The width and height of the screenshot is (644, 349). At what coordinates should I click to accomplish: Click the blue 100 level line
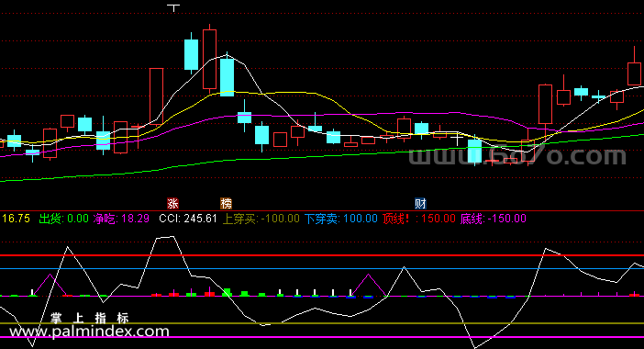tap(322, 269)
